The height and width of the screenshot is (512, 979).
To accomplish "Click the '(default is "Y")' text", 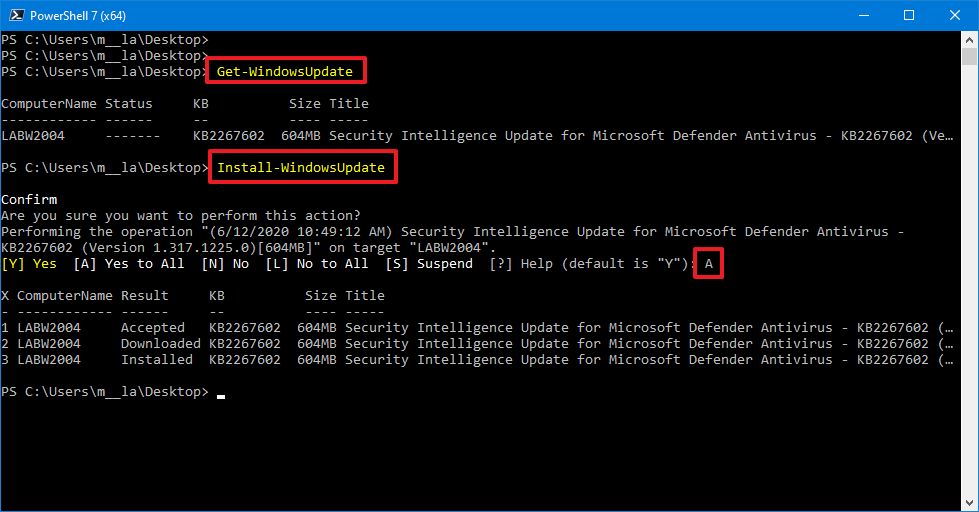I will point(625,263).
